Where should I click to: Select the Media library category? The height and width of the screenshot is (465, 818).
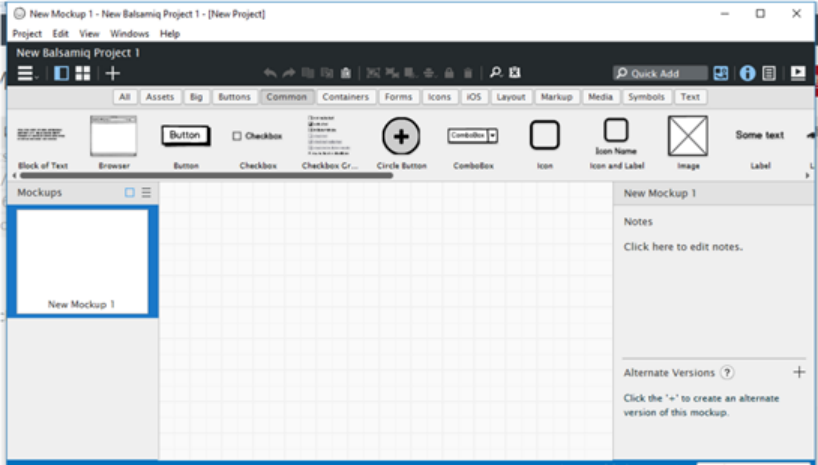pyautogui.click(x=600, y=97)
